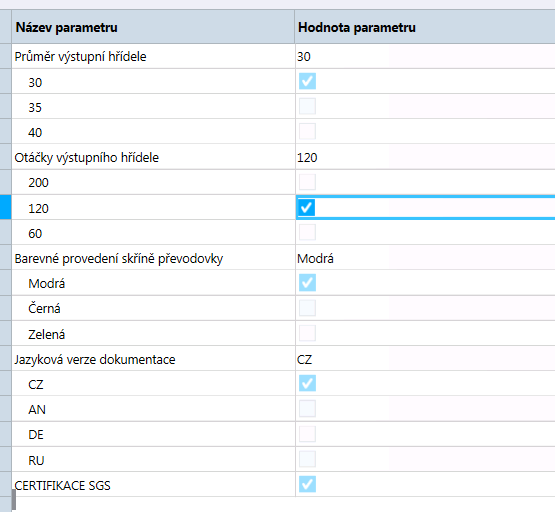555x512 pixels.
Task: Enable the 200 output speed checkbox
Action: (307, 182)
